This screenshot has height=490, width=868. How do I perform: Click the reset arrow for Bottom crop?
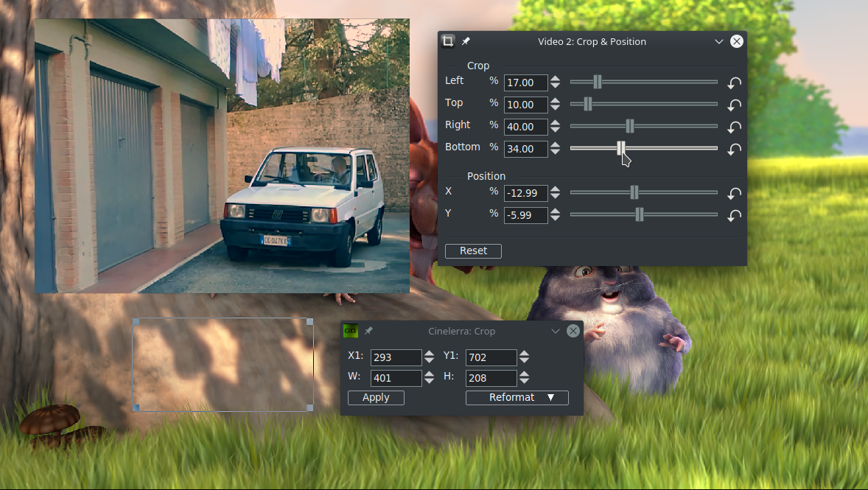pos(734,150)
